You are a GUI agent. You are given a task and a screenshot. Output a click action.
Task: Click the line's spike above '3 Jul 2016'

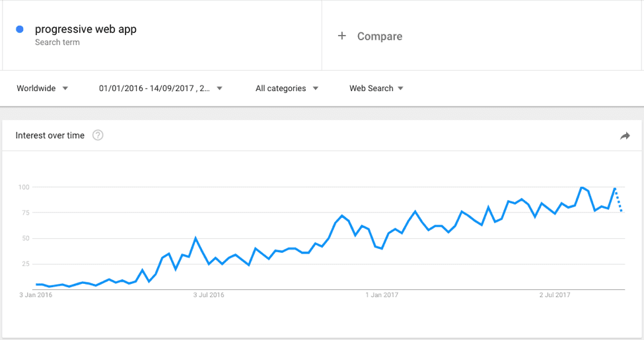[x=196, y=238]
